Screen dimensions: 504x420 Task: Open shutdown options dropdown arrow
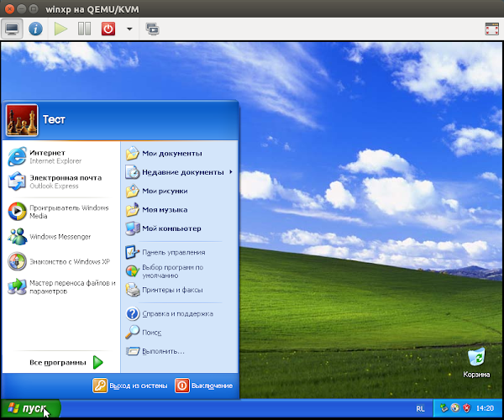pos(129,29)
